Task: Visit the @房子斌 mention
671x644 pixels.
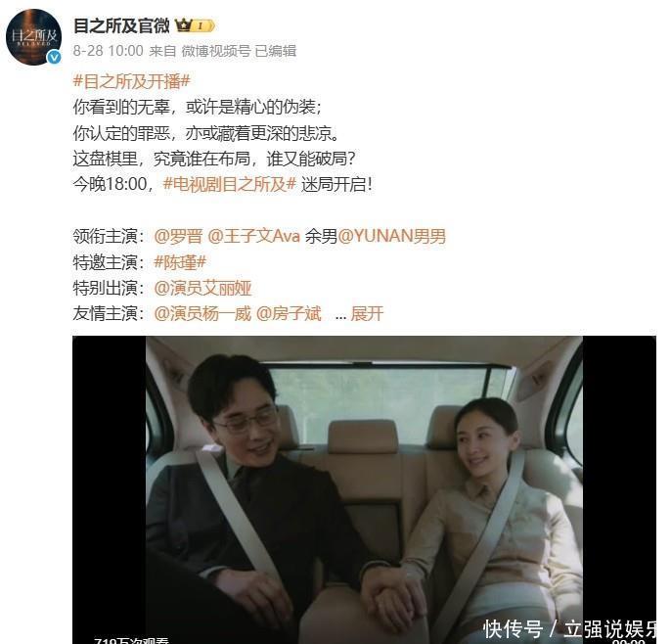Action: point(289,314)
